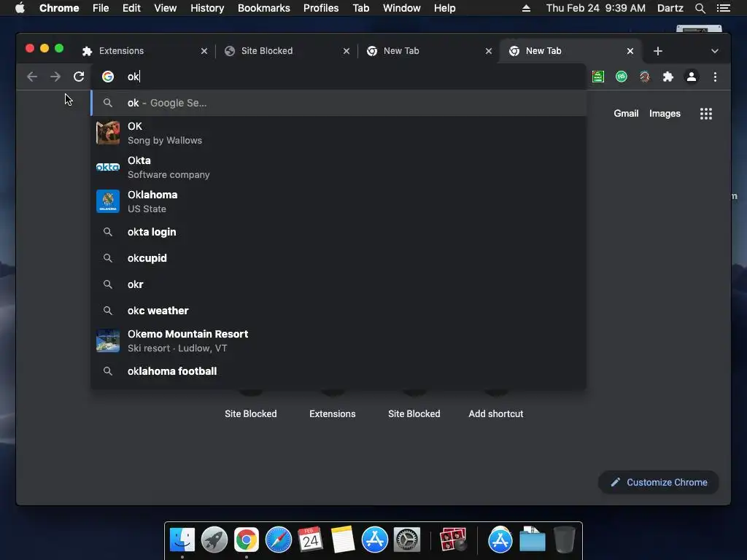Open the File menu
The height and width of the screenshot is (560, 747).
pos(101,8)
